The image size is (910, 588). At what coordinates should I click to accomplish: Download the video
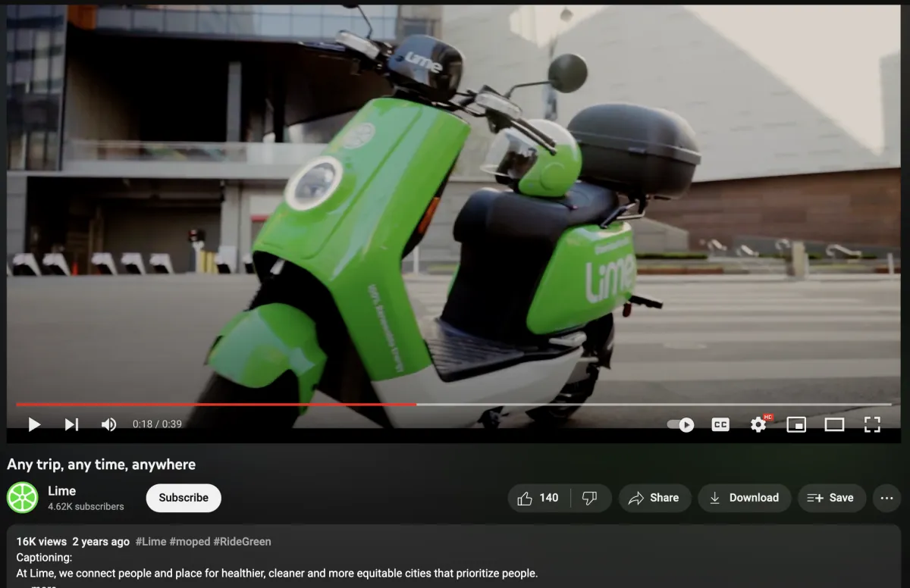(x=745, y=498)
